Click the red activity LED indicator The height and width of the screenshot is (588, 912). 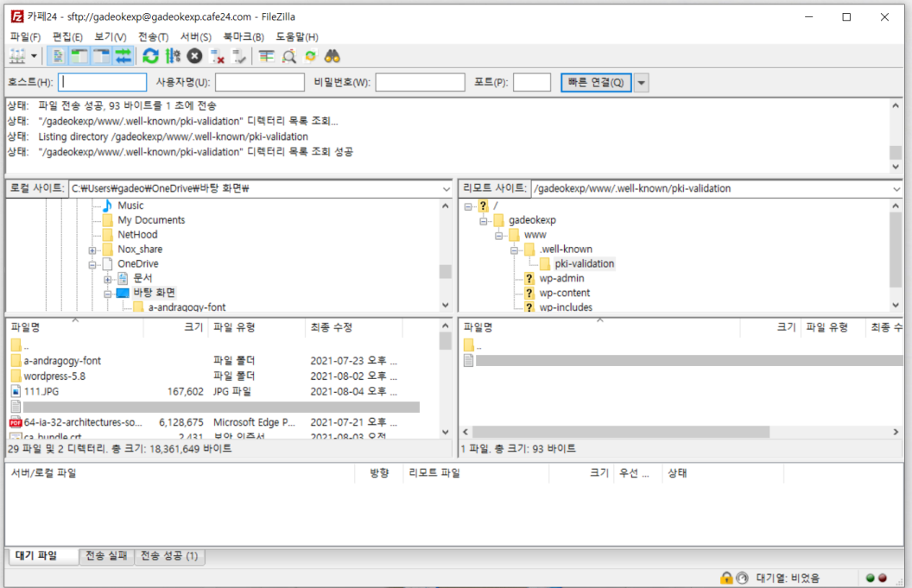point(883,578)
